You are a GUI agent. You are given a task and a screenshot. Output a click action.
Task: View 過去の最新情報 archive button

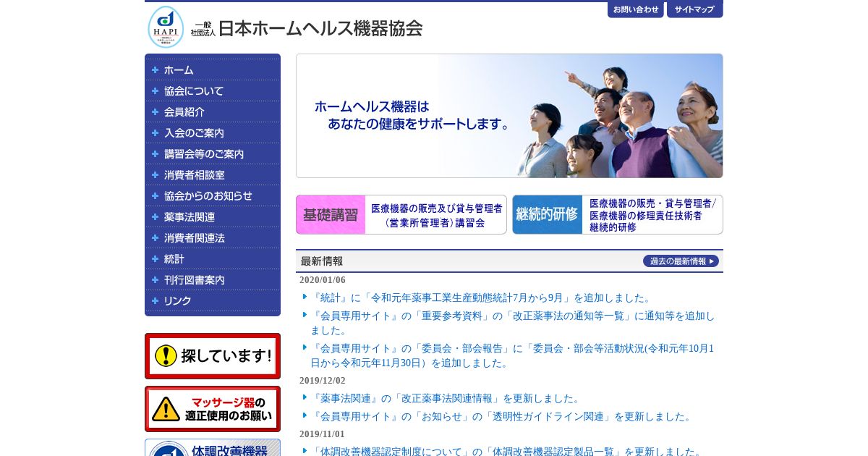(x=681, y=261)
